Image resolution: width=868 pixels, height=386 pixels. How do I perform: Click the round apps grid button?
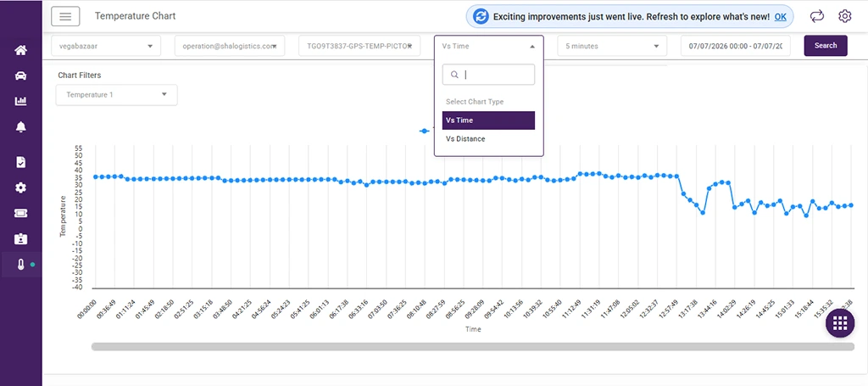pyautogui.click(x=840, y=323)
